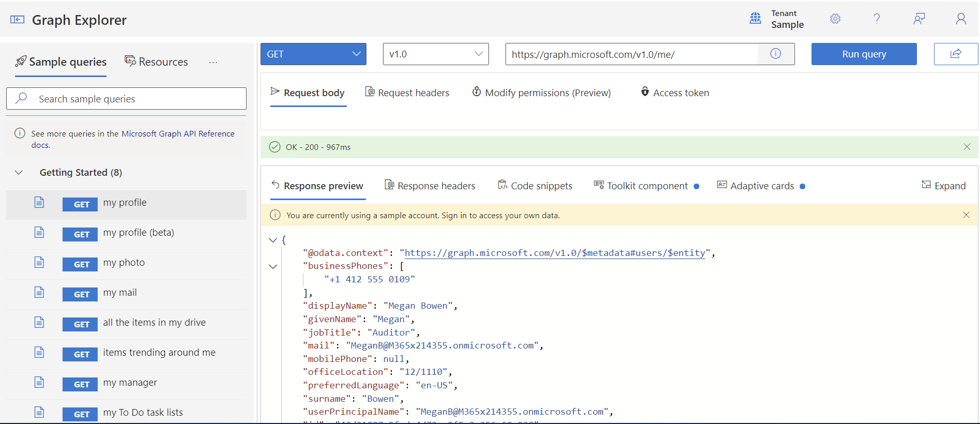
Task: Click the share query button icon
Action: [956, 54]
